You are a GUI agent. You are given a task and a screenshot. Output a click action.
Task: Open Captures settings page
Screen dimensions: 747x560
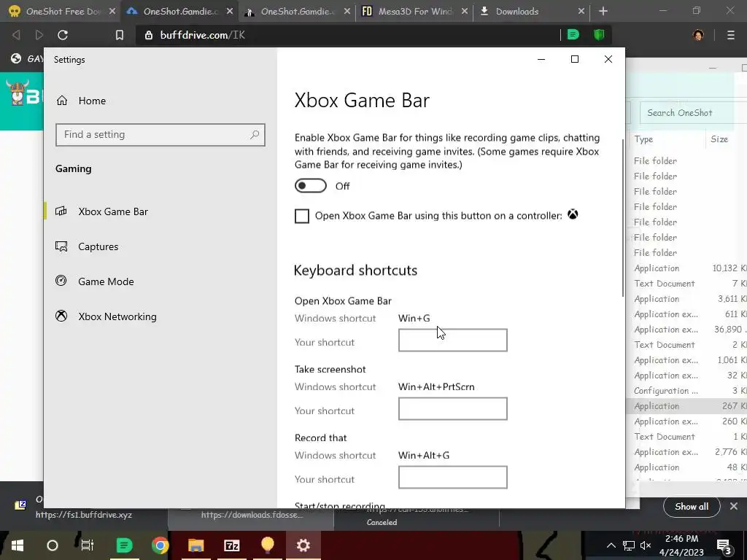pyautogui.click(x=98, y=246)
